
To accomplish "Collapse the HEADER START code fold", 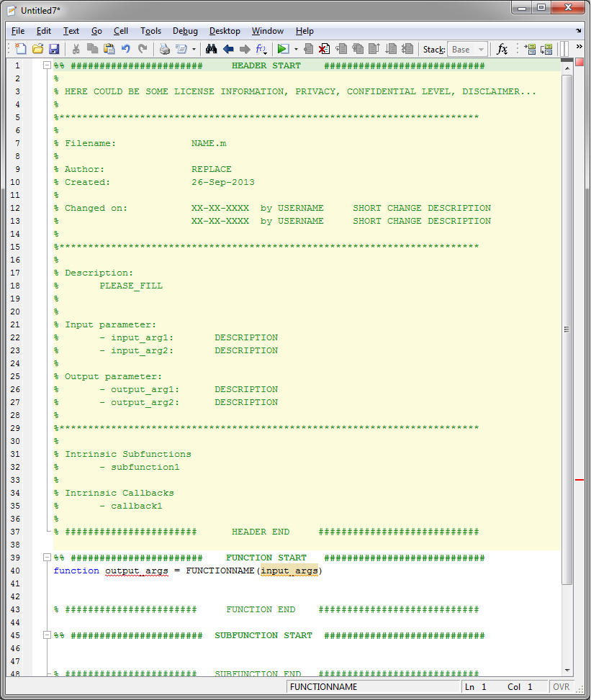I will 47,65.
